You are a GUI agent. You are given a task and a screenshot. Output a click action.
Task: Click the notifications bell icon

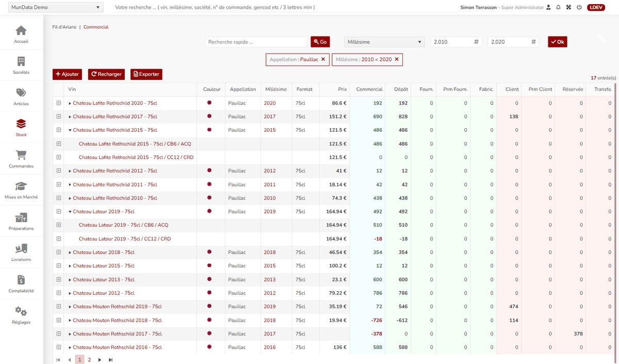558,8
